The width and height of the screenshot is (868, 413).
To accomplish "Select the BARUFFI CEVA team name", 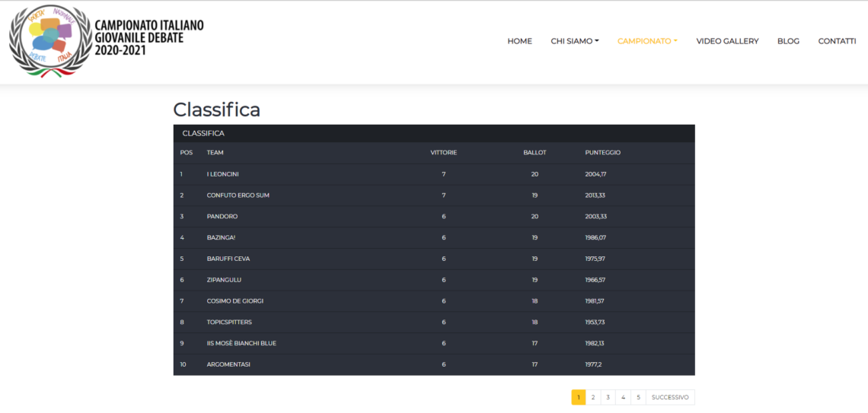I will [228, 259].
